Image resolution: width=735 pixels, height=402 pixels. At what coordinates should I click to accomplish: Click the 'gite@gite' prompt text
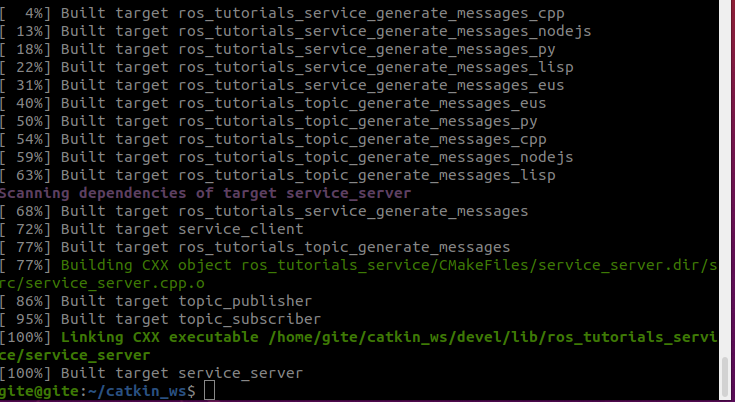pos(40,391)
